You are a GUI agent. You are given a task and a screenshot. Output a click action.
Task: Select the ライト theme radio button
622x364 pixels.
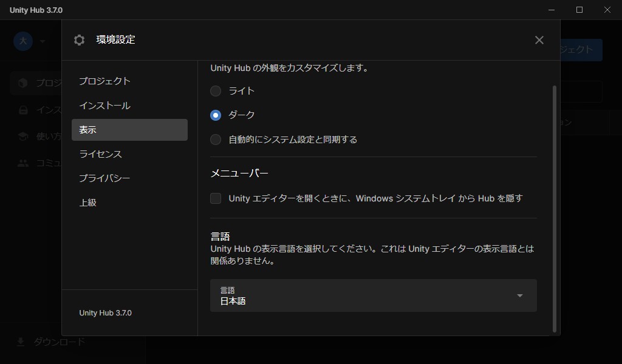coord(216,91)
